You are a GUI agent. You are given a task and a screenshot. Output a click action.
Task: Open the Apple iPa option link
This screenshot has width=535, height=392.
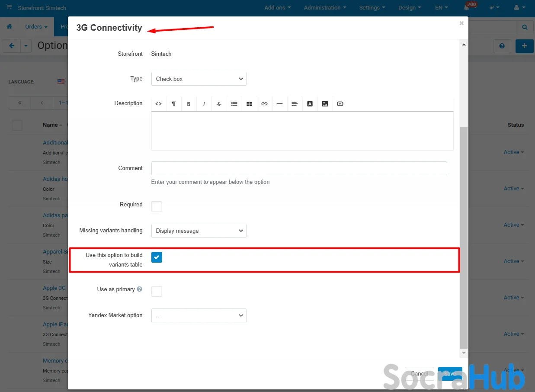[55, 325]
